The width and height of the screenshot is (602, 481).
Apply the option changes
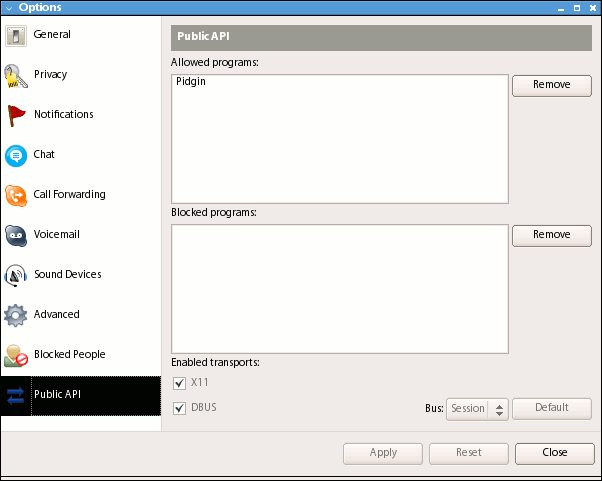click(383, 454)
